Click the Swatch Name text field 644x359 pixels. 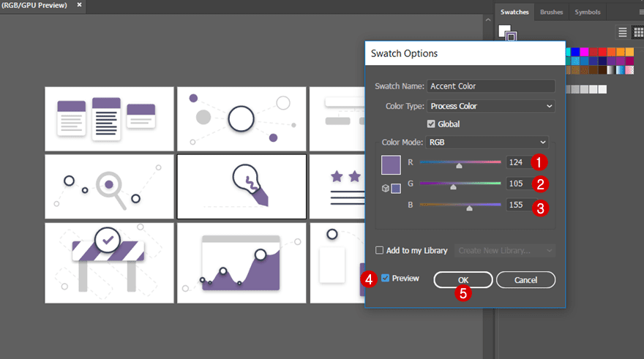(x=490, y=86)
